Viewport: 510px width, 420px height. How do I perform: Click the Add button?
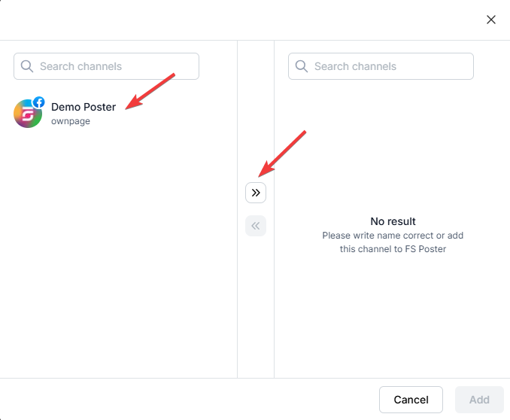[479, 400]
